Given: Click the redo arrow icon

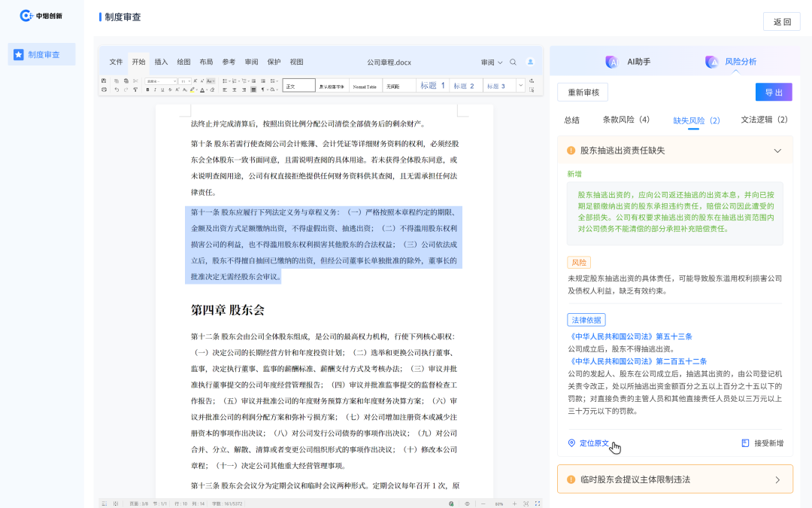Looking at the screenshot, I should 126,90.
